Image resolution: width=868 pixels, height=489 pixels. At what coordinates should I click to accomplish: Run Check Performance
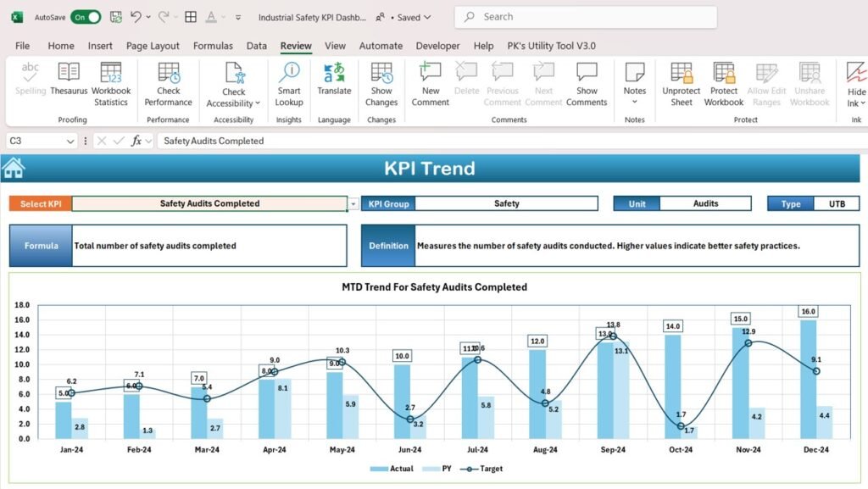169,84
